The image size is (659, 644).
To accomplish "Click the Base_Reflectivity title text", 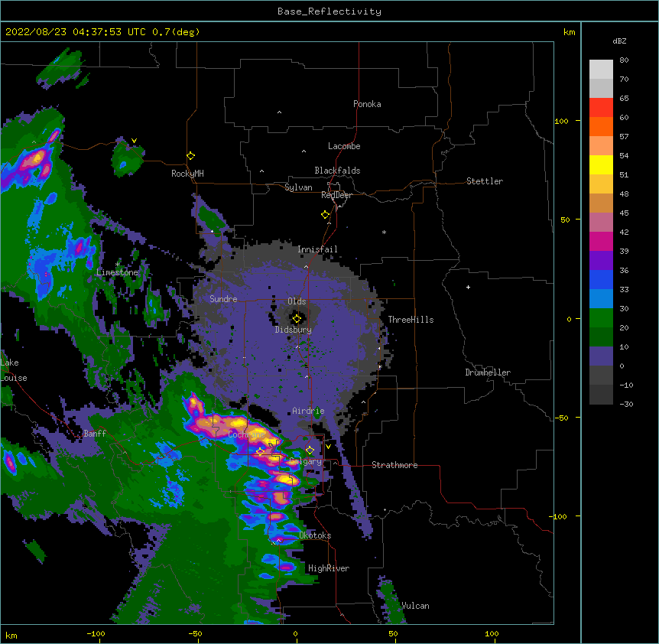I will [329, 11].
